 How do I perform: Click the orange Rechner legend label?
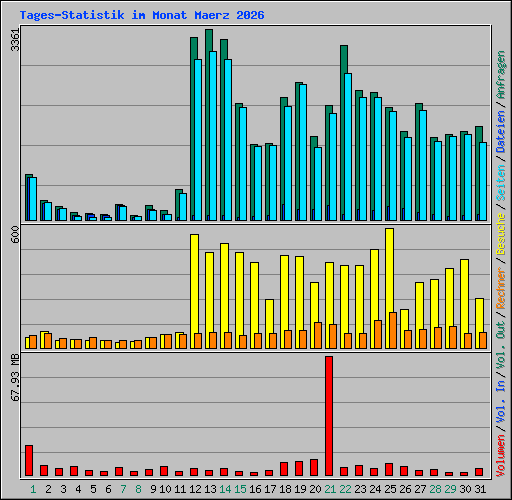[x=500, y=289]
